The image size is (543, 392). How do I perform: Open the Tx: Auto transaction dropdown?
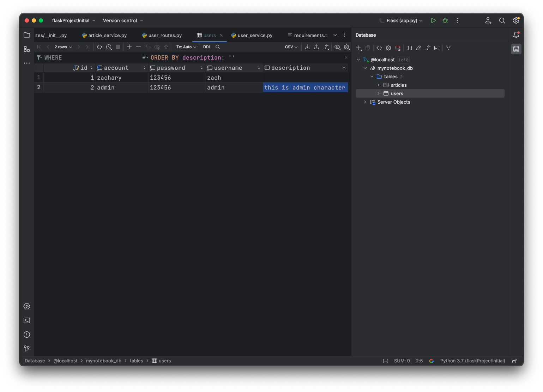(x=186, y=47)
